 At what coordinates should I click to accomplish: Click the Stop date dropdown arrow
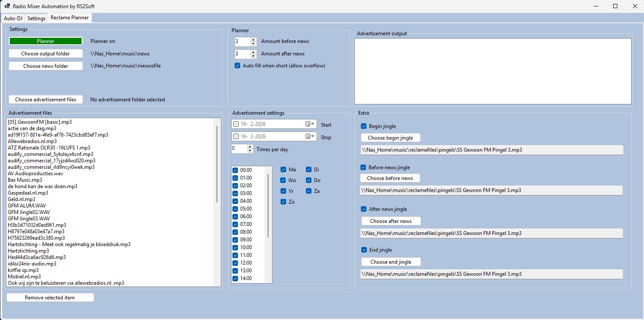point(312,137)
